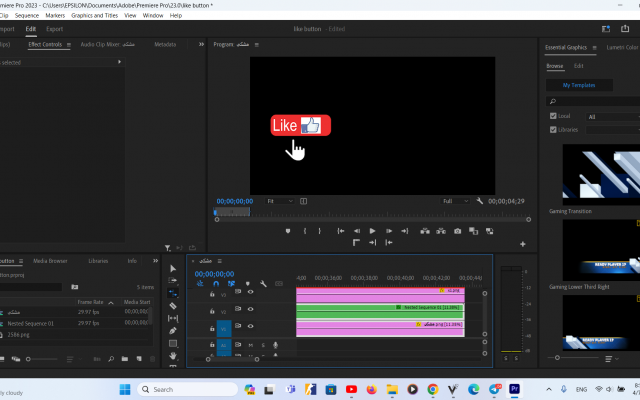Image resolution: width=640 pixels, height=400 pixels.
Task: Open Program monitor wrench settings
Action: coord(480,201)
